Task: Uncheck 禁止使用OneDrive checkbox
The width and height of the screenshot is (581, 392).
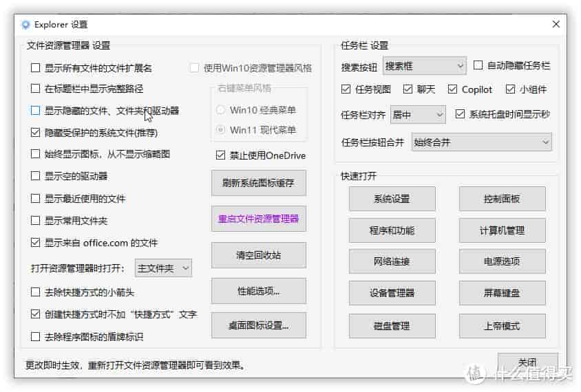Action: click(x=220, y=155)
